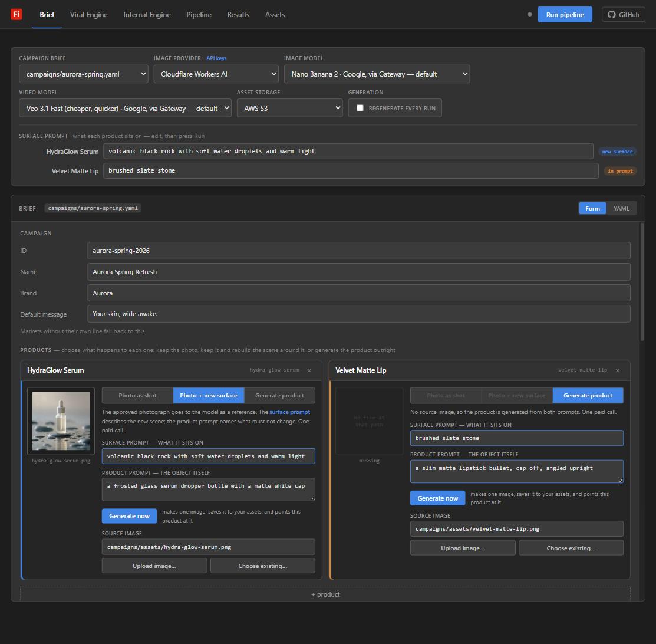656x644 pixels.
Task: Open the GitHub link button
Action: point(624,14)
